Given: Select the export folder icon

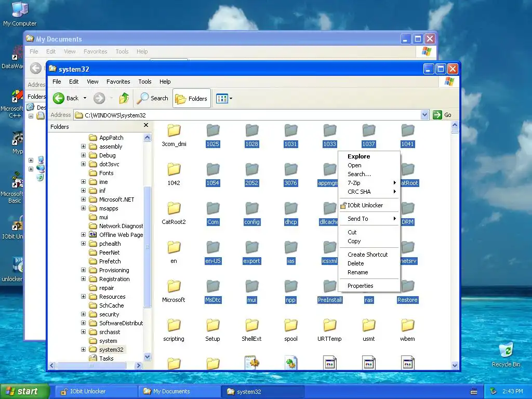Looking at the screenshot, I should (252, 247).
